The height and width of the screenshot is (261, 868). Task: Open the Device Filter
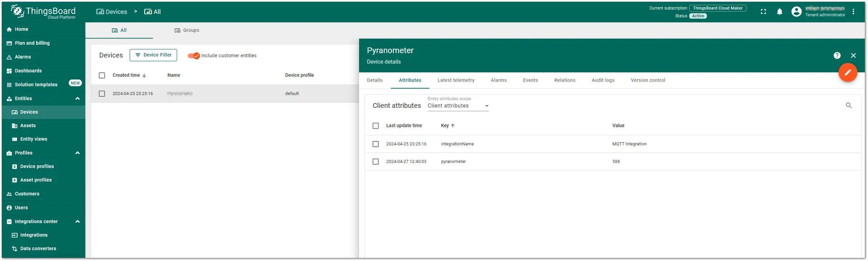tap(153, 55)
